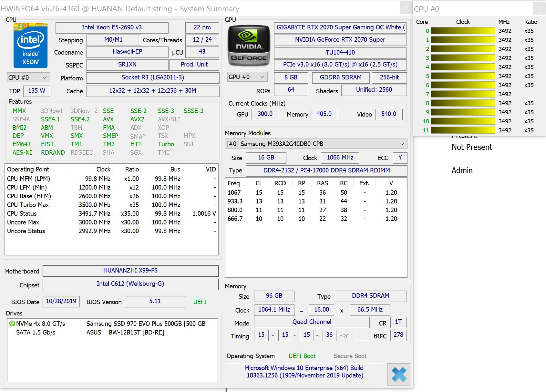Select the CPU Turbo Max operating point row

(111, 205)
